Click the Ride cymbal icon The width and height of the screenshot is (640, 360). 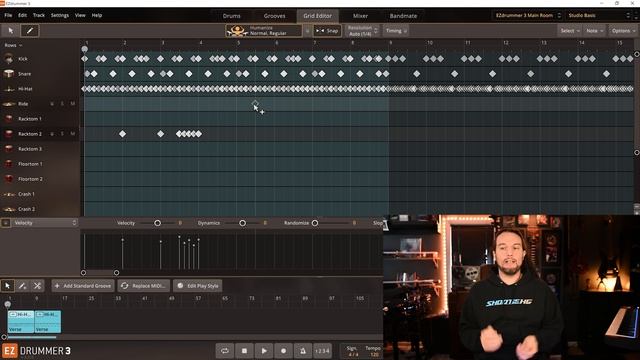coord(9,104)
